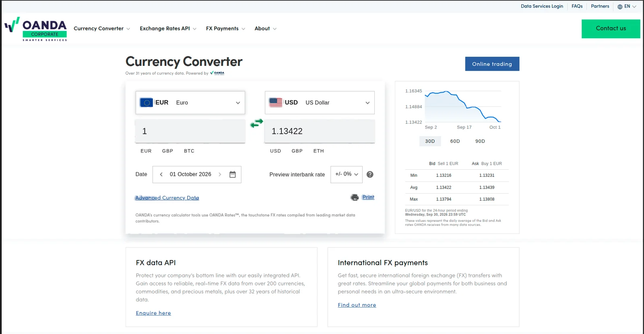
Task: Open the FAQs link
Action: (577, 6)
